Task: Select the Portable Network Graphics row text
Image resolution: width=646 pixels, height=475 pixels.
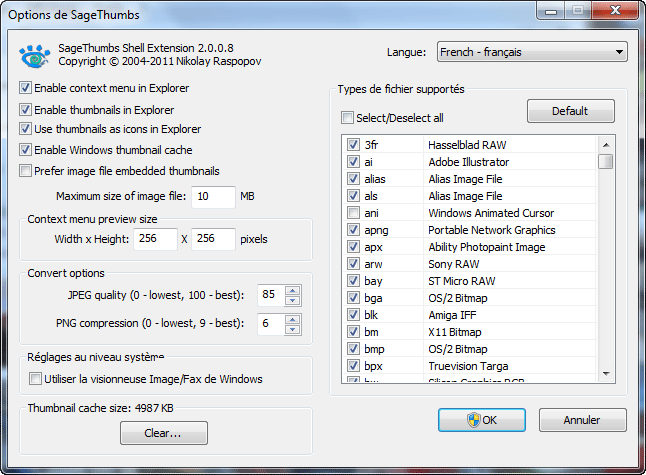Action: pos(492,230)
